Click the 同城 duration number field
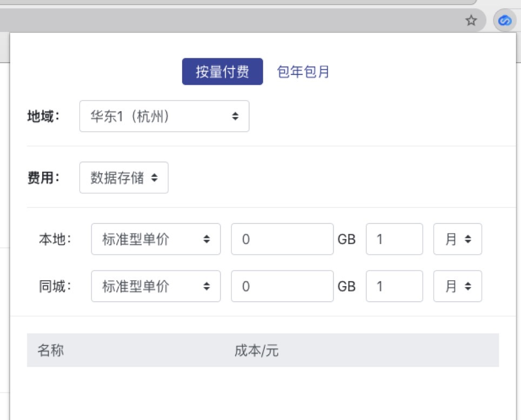This screenshot has width=521, height=420. (395, 286)
